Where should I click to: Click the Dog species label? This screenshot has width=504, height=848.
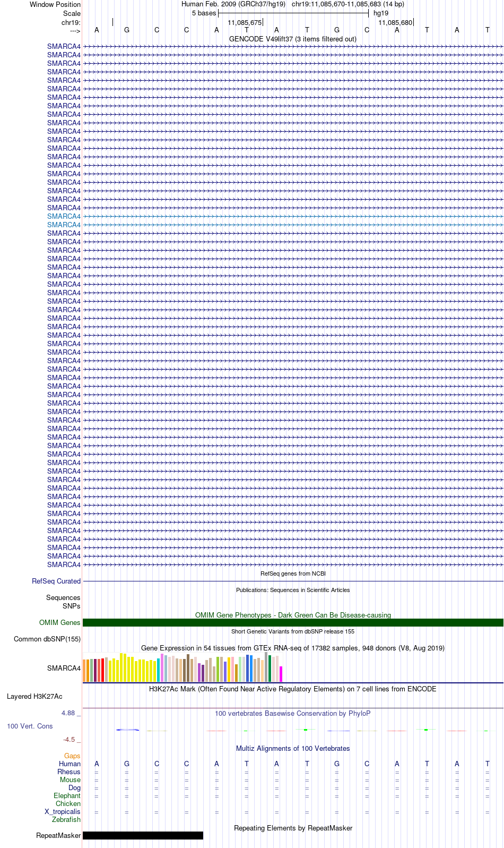74,787
